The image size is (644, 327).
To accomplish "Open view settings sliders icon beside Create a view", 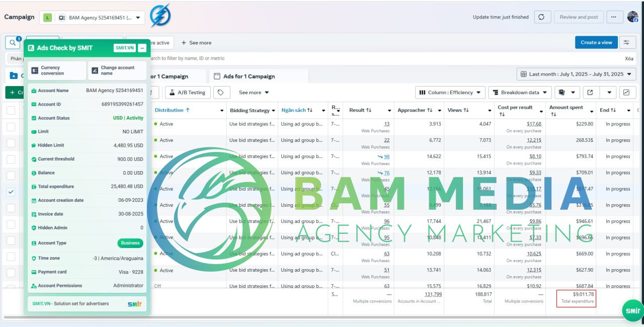I will (626, 42).
